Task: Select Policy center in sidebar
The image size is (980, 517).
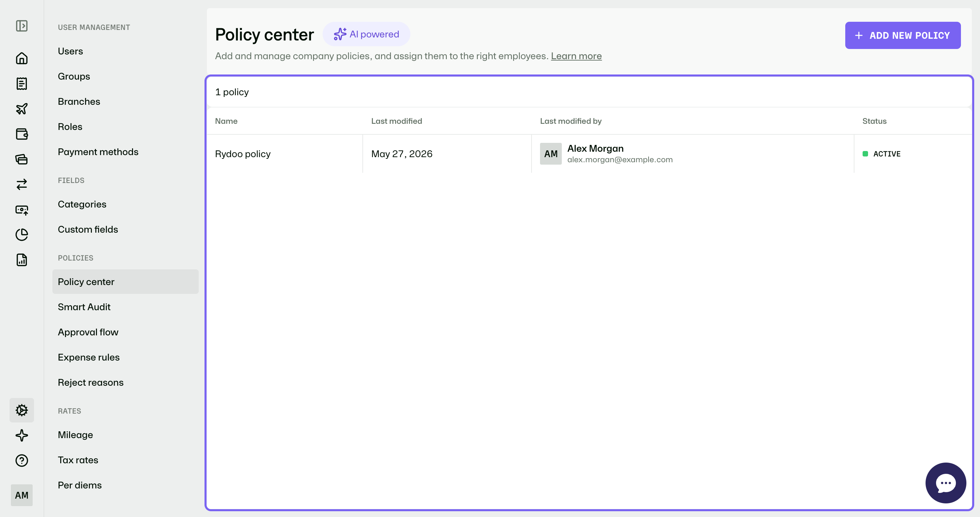Action: pos(125,282)
